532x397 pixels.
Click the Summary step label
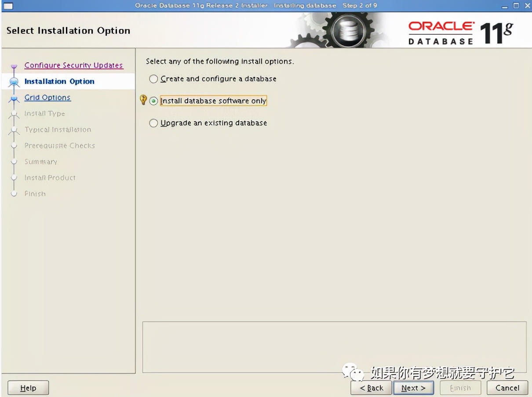tap(41, 162)
